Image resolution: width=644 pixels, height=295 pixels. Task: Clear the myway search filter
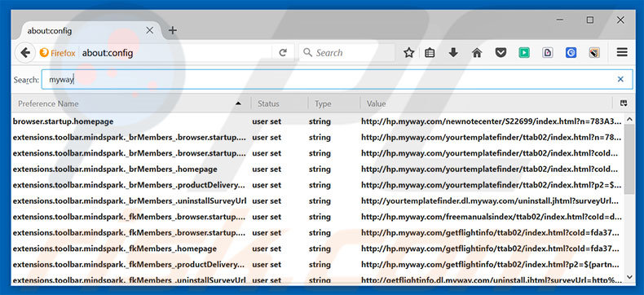tap(620, 79)
